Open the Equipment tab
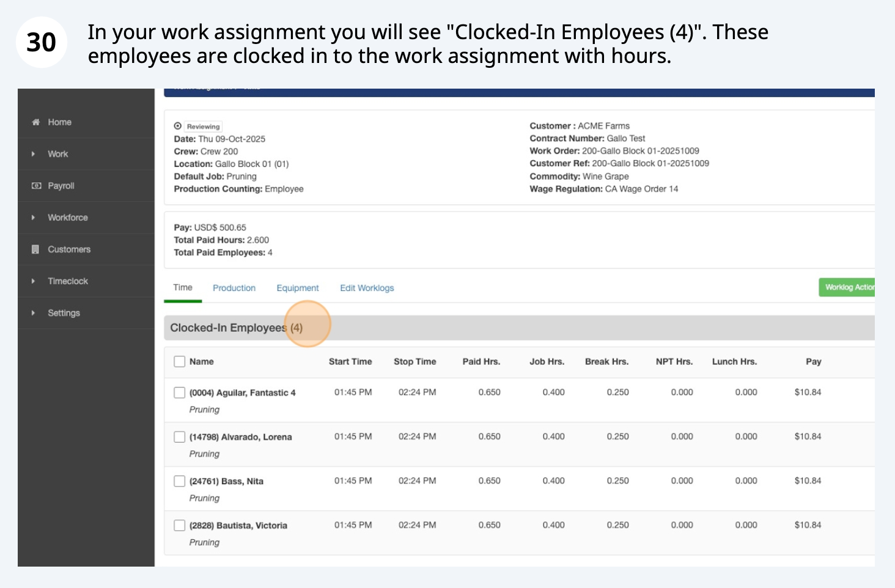Image resolution: width=895 pixels, height=588 pixels. click(x=298, y=288)
